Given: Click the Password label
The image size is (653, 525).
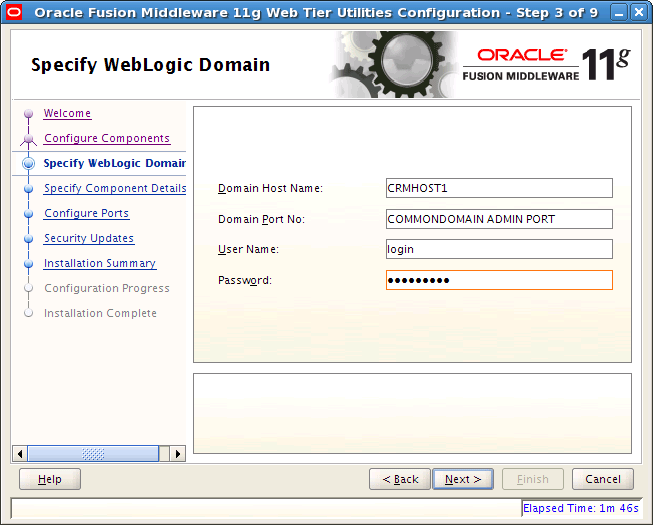Looking at the screenshot, I should click(244, 280).
